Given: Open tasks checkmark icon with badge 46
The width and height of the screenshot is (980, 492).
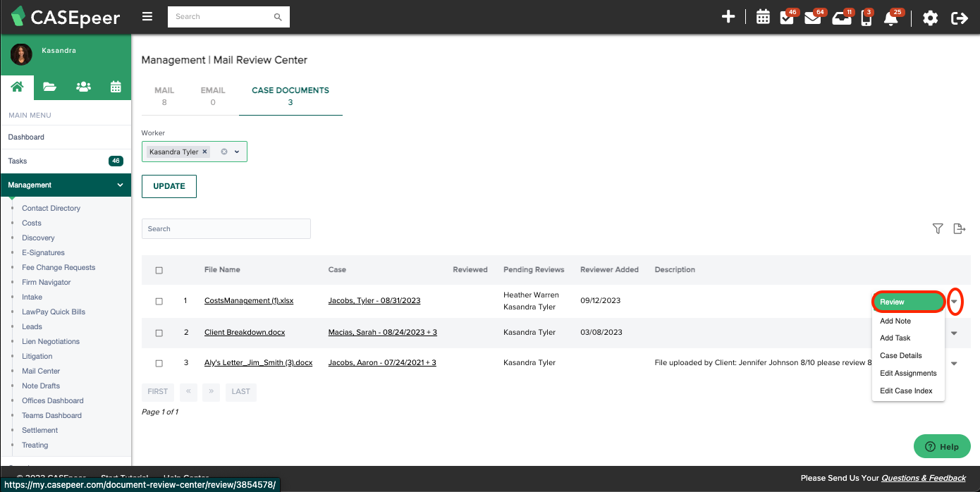Looking at the screenshot, I should point(787,18).
